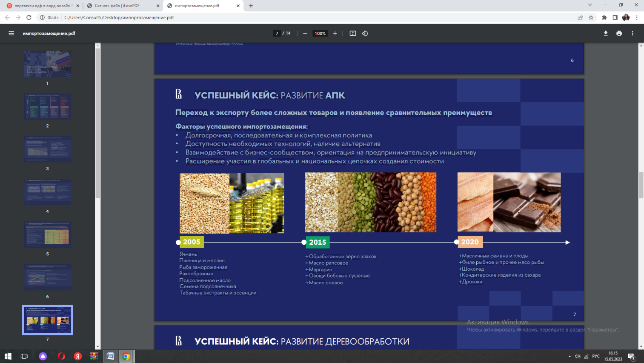Switch to the 'Скачать файл | iLovePDF' tab
Screen dimensions: 644x363
[x=123, y=6]
